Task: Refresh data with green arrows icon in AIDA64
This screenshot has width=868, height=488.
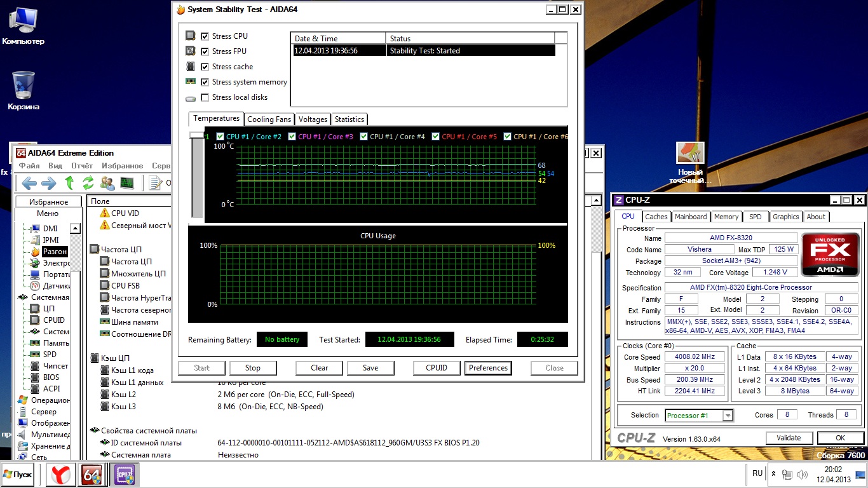Action: [x=88, y=184]
